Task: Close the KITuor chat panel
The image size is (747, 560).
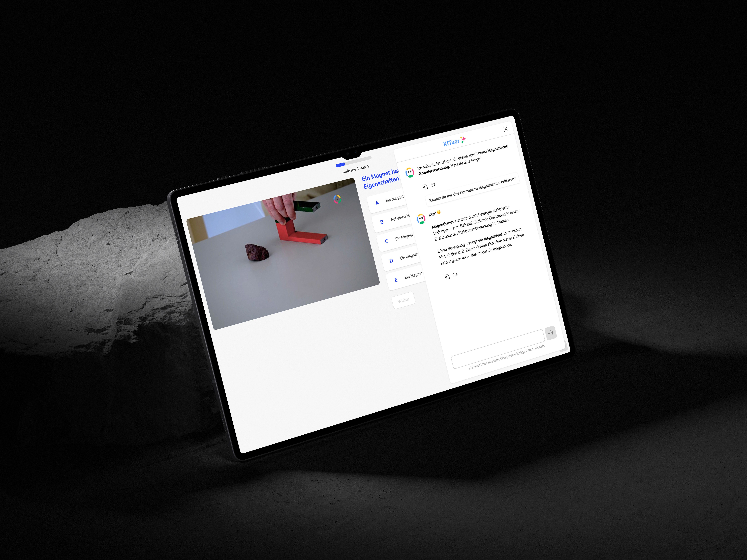Action: point(506,129)
